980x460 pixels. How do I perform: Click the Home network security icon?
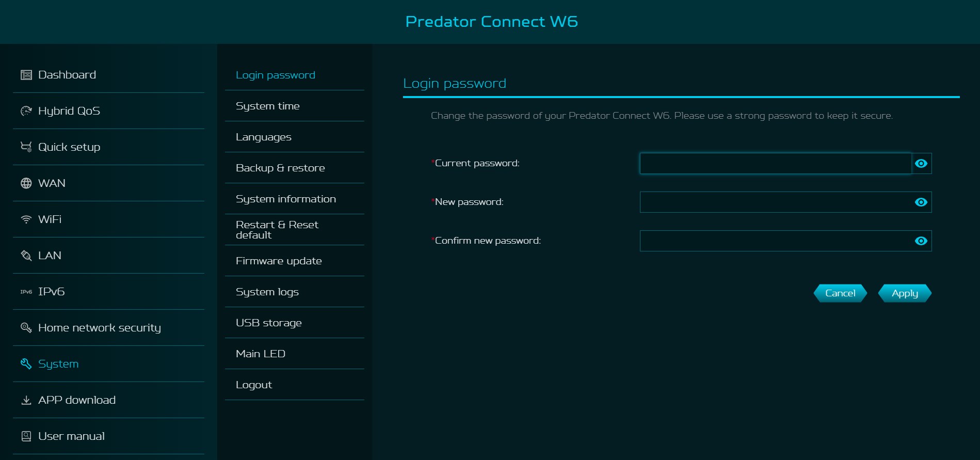pyautogui.click(x=26, y=328)
